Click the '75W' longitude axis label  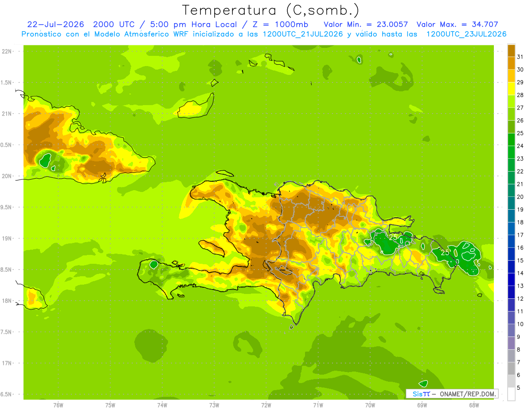coord(110,405)
